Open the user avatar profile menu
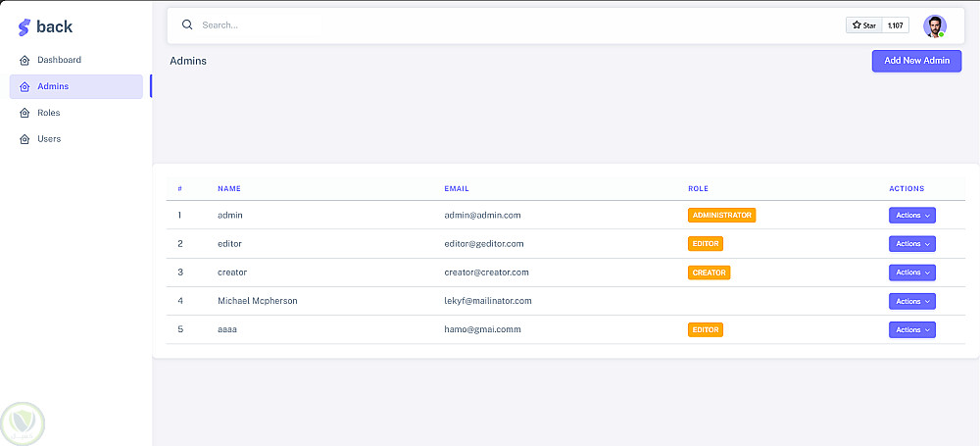Viewport: 980px width, 446px height. point(934,25)
